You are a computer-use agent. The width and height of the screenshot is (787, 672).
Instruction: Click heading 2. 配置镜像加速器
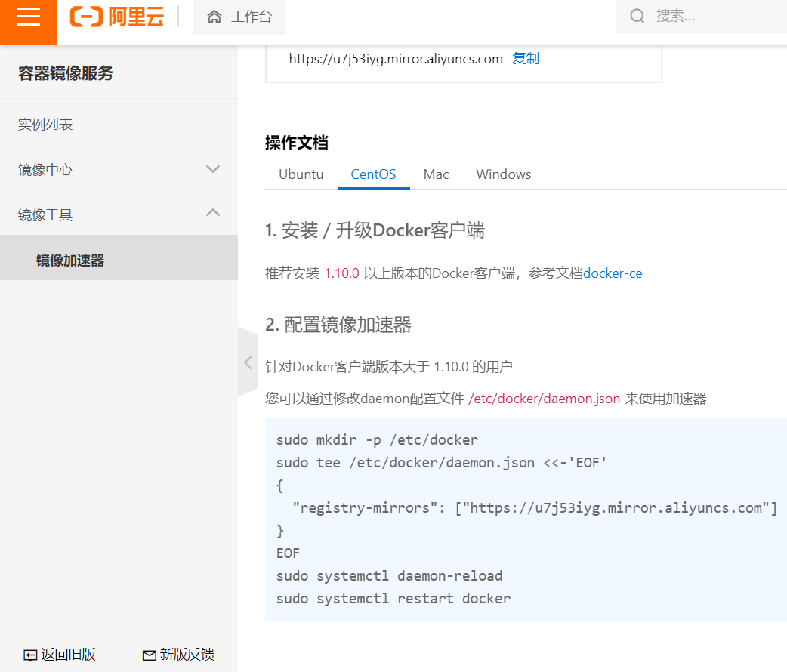coord(338,325)
